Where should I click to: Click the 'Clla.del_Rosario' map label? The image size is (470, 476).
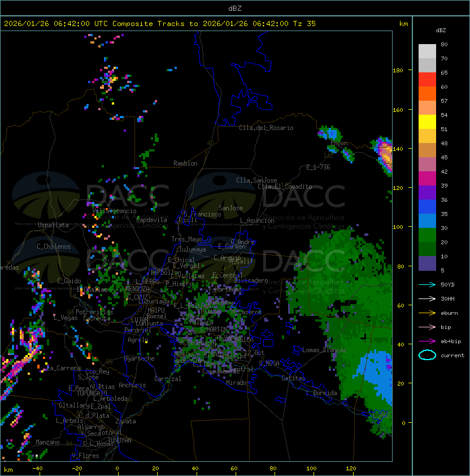tap(266, 128)
